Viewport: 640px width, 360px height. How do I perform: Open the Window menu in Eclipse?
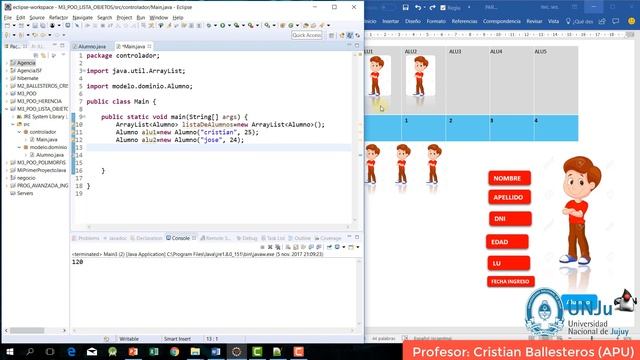(x=158, y=18)
